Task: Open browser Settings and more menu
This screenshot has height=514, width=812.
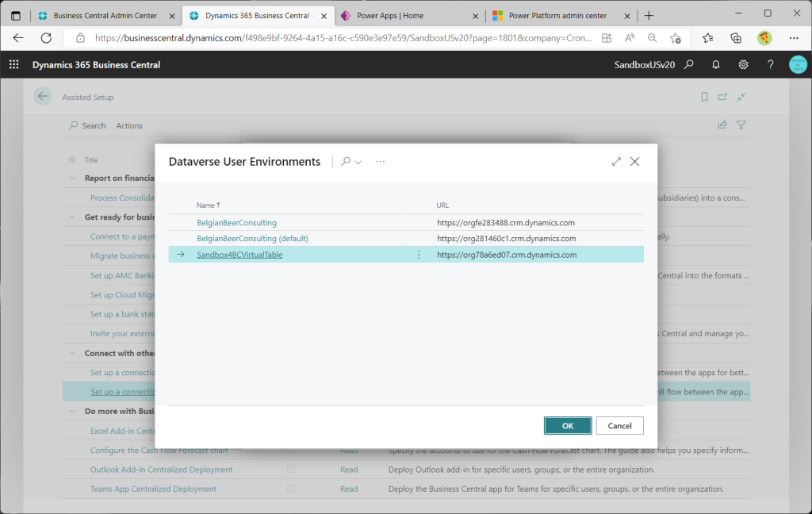Action: coord(793,38)
